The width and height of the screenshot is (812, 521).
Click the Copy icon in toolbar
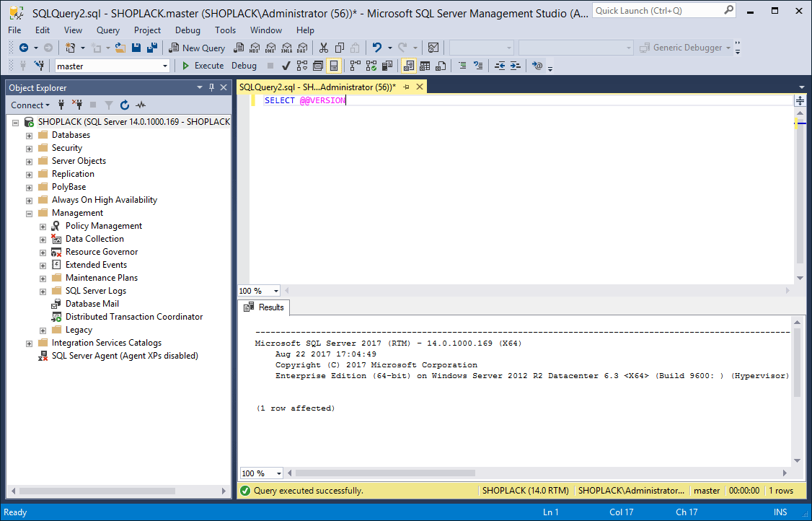(340, 48)
